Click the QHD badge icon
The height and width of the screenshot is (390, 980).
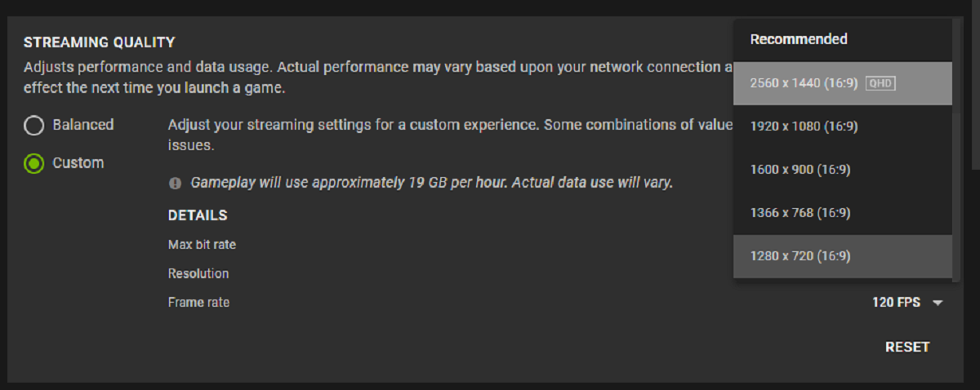(x=881, y=83)
